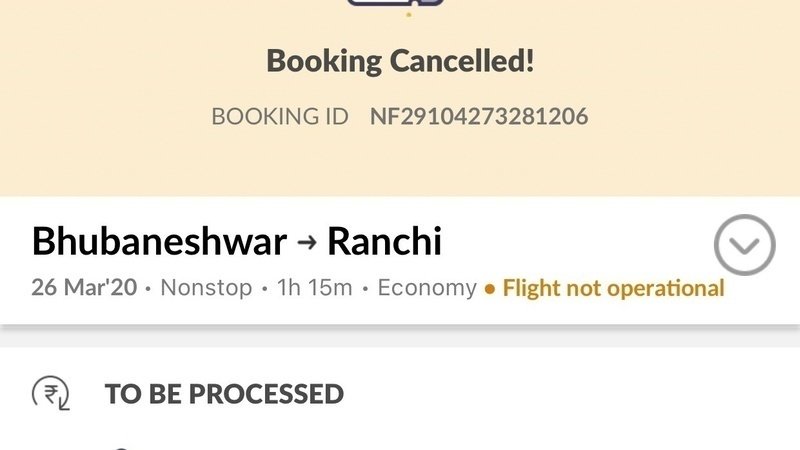800x450 pixels.
Task: Tap the destination city Ranchi
Action: point(385,241)
